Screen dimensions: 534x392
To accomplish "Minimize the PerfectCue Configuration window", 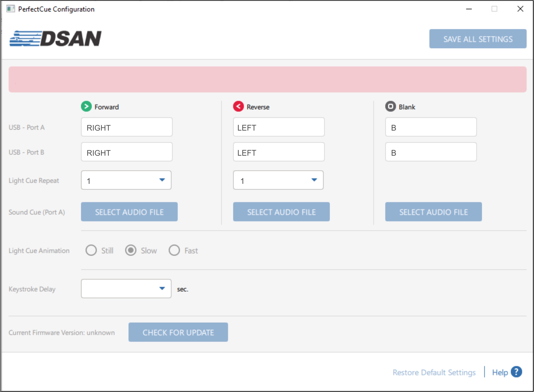I will point(469,9).
